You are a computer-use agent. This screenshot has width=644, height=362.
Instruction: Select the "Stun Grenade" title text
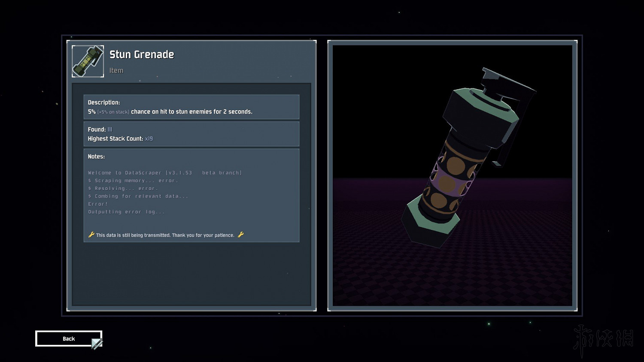click(x=142, y=54)
